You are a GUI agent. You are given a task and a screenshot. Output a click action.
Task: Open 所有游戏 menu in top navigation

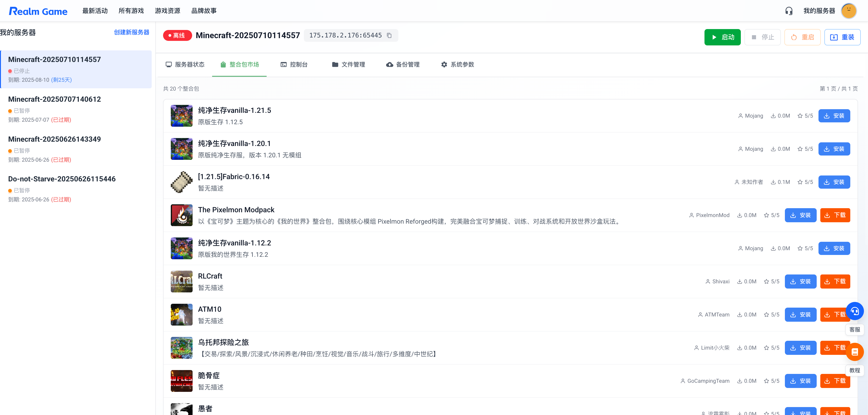(131, 11)
